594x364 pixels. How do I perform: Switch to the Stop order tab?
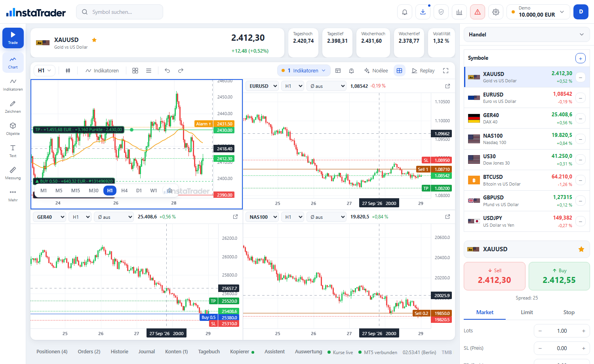tap(569, 312)
